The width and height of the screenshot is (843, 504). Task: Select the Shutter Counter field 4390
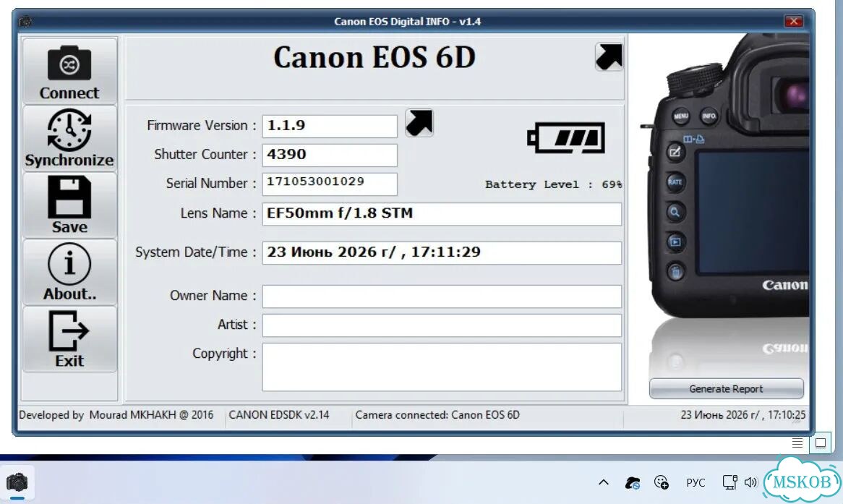pos(330,155)
